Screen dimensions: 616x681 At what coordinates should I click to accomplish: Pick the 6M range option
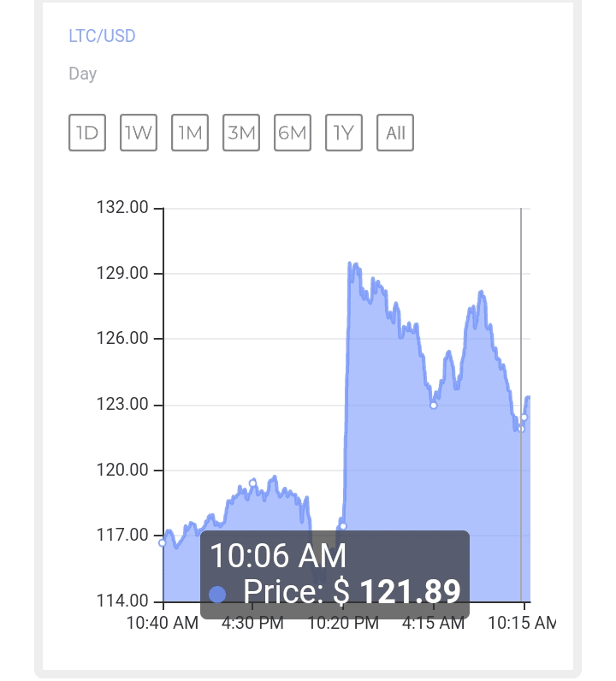pos(293,133)
